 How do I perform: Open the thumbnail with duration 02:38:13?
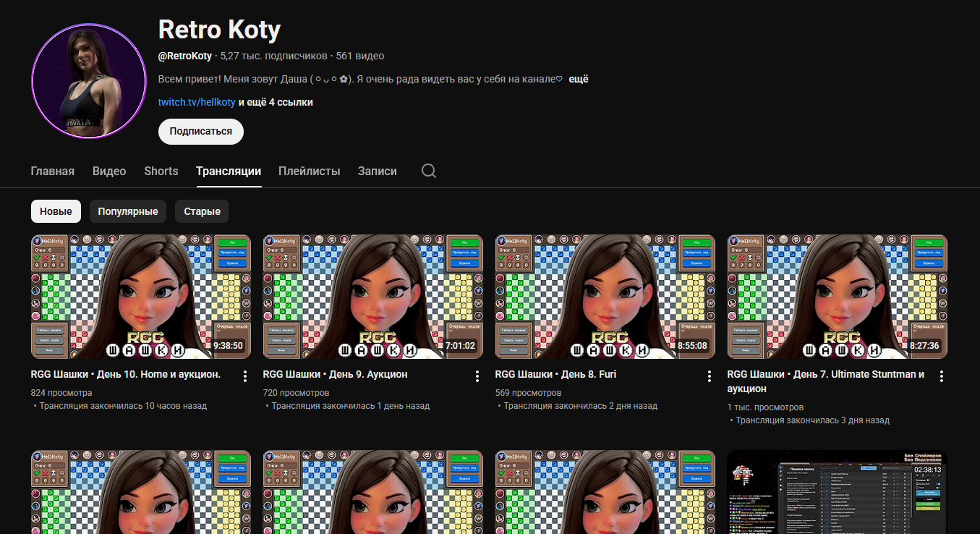coord(838,492)
